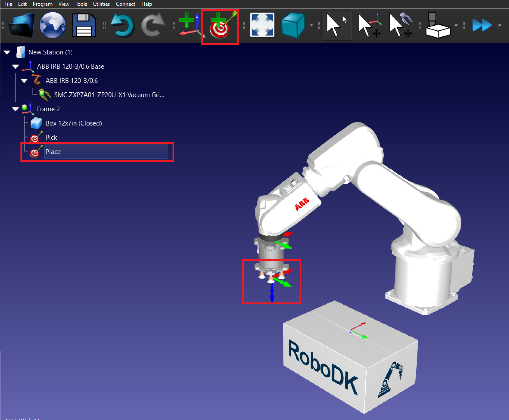
Task: Click the Save Station icon
Action: click(84, 25)
